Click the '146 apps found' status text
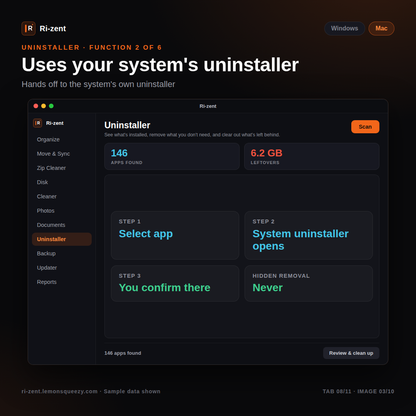 (123, 353)
